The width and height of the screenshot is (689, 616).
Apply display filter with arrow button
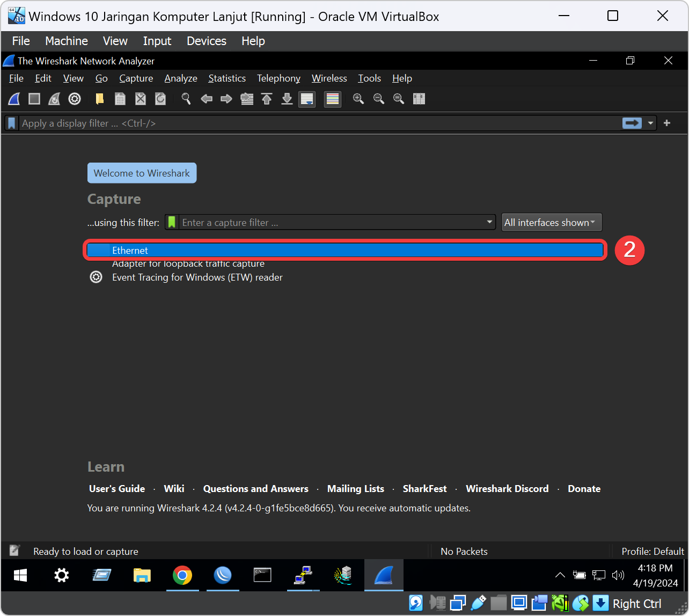632,123
